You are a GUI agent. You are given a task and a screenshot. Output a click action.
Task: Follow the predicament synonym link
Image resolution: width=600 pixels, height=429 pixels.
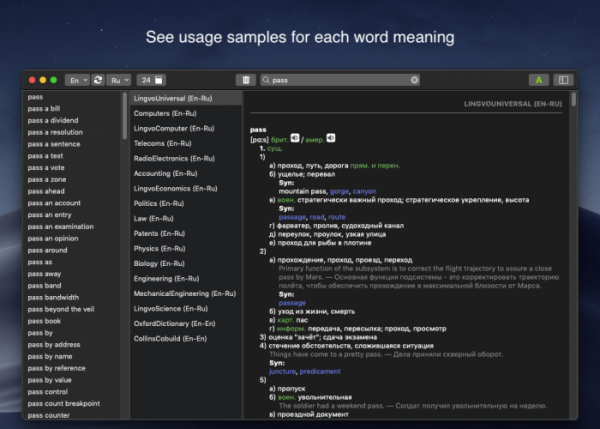coord(320,371)
